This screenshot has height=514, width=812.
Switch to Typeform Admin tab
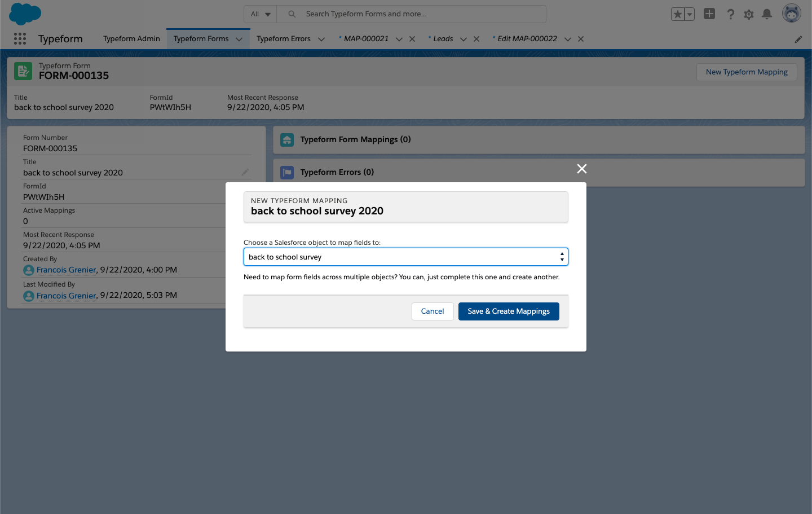131,38
